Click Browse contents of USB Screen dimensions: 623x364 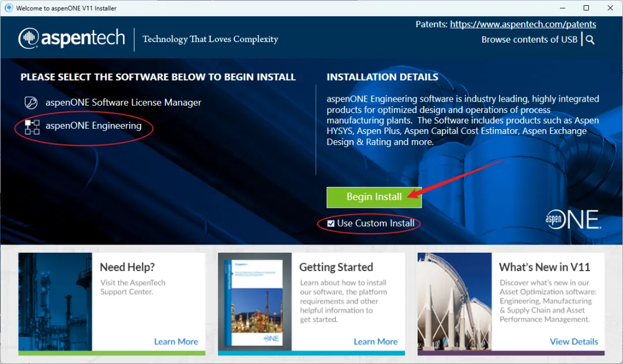529,40
